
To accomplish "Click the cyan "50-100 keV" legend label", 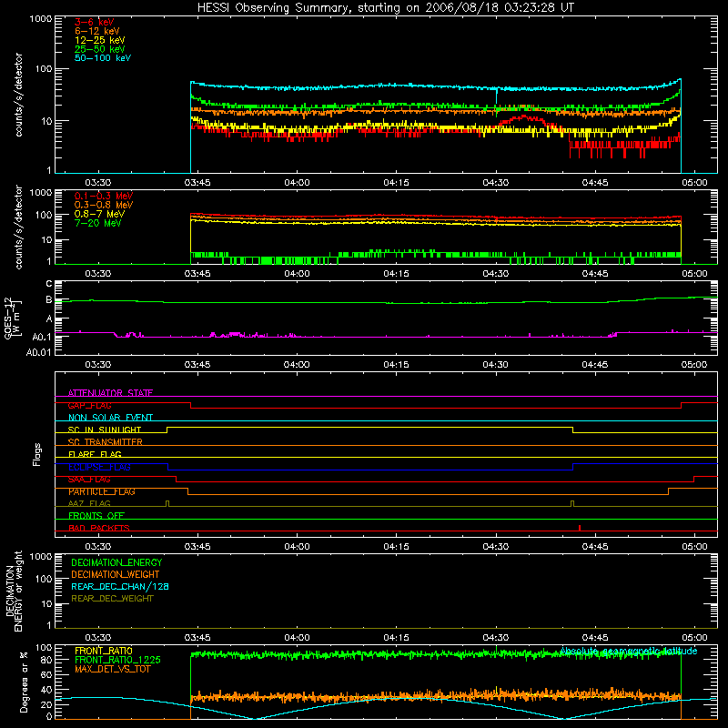I will click(x=103, y=58).
